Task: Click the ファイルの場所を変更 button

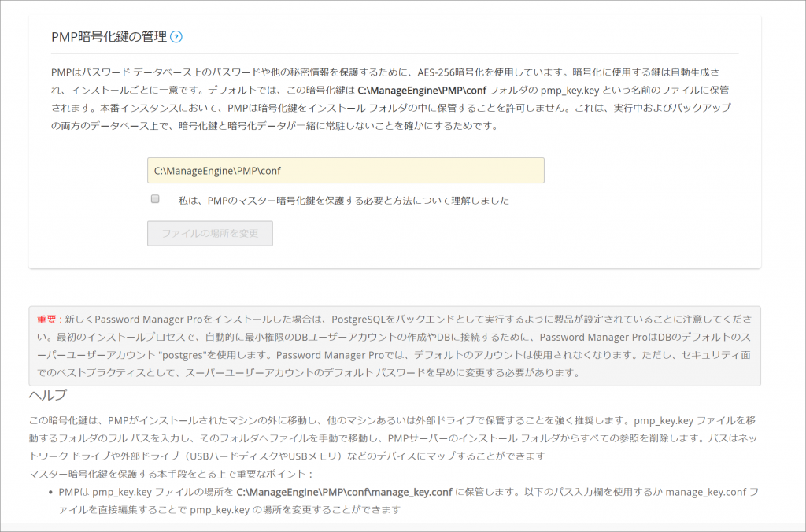Action: [209, 234]
